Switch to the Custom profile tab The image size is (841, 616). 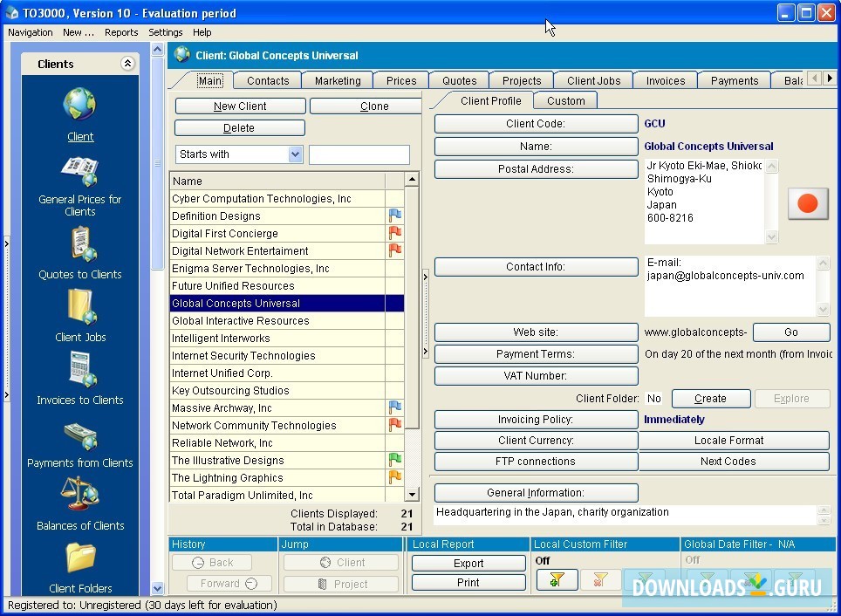tap(565, 100)
